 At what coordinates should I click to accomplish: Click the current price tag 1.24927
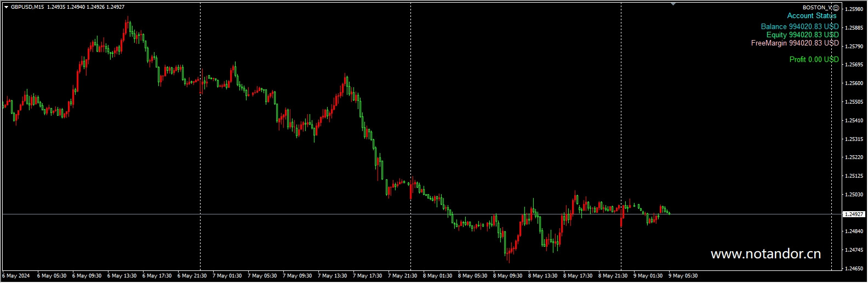(x=854, y=214)
